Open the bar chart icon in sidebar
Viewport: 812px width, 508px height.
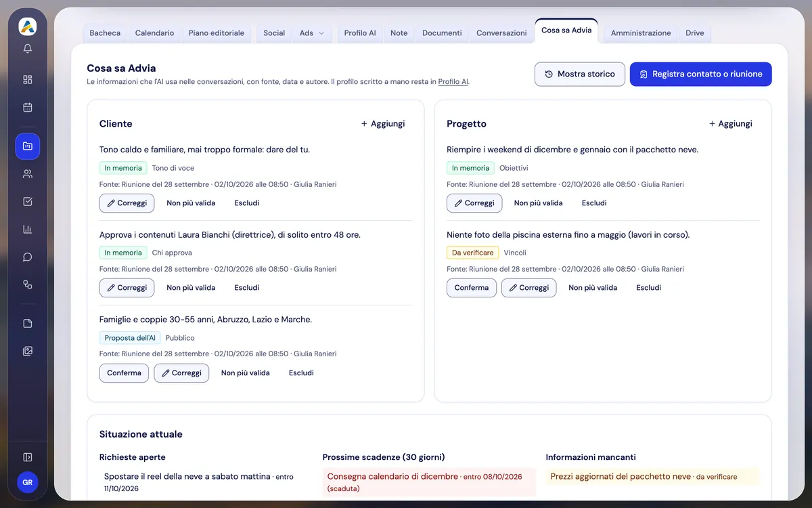tap(28, 229)
